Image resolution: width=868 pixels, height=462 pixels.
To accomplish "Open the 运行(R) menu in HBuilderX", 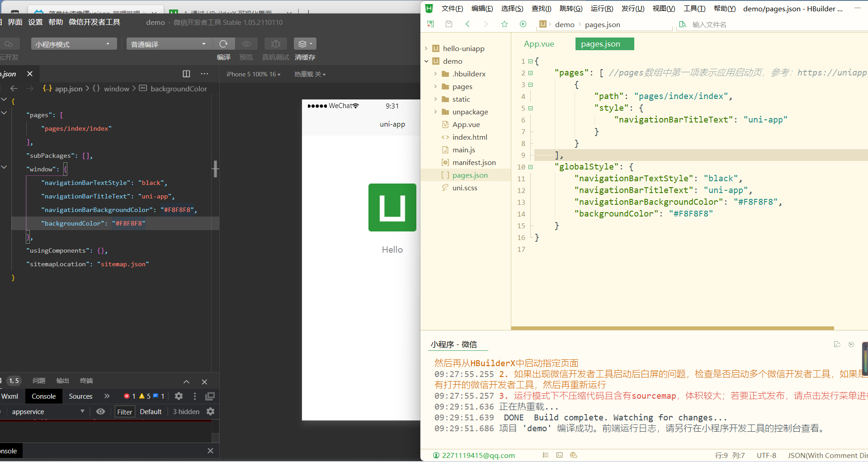I will click(601, 9).
